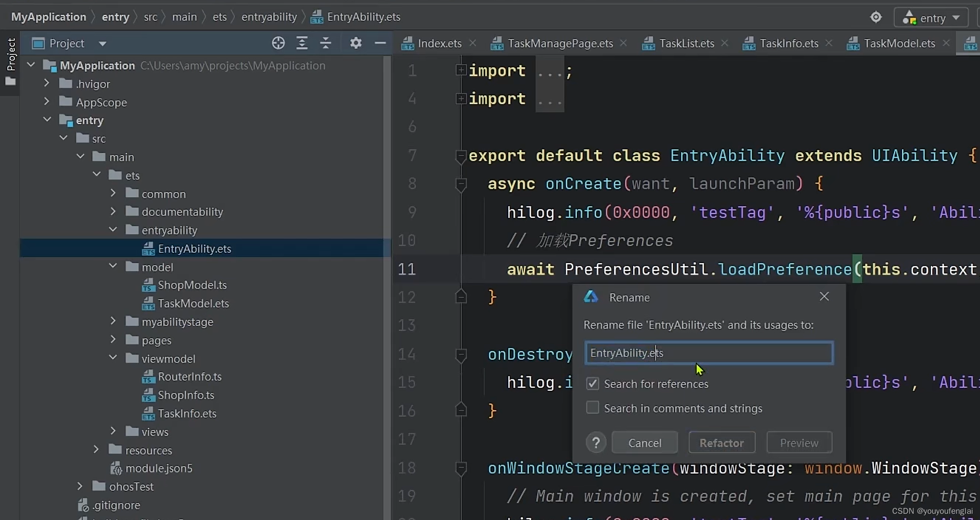
Task: Expand folded import on line 4
Action: (x=461, y=98)
